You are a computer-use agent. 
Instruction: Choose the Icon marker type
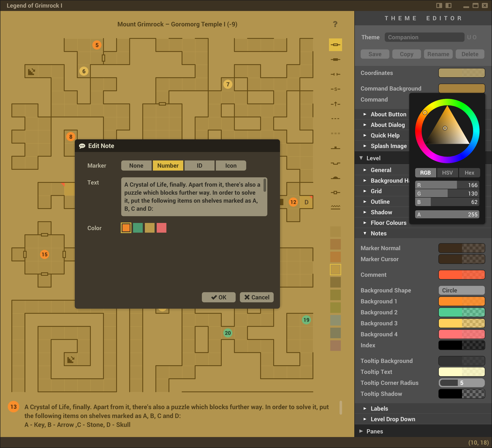click(231, 166)
